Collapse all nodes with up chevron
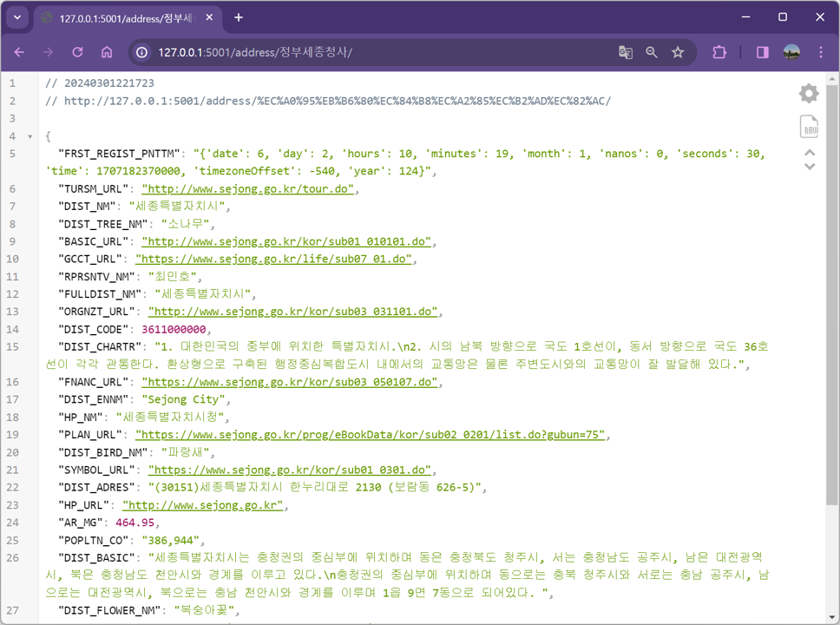This screenshot has width=840, height=625. click(810, 153)
